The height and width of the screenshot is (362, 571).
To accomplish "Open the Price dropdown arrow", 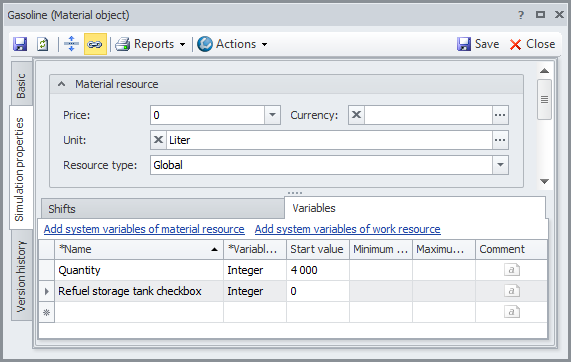I will [x=272, y=115].
